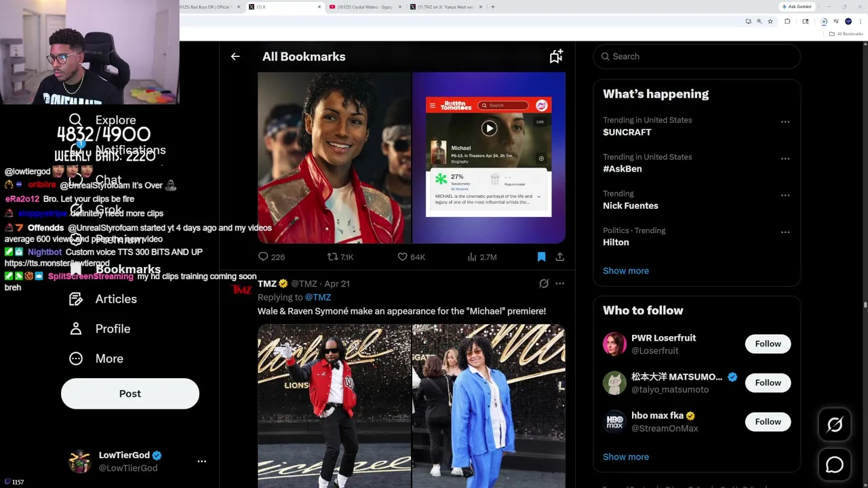This screenshot has height=488, width=868.
Task: Click the Post button
Action: tap(130, 394)
